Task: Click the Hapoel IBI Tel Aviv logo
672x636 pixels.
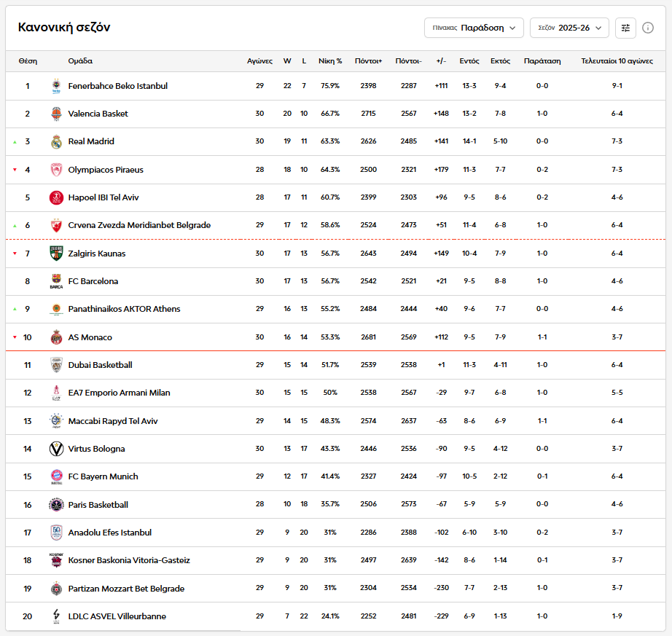Action: [57, 197]
